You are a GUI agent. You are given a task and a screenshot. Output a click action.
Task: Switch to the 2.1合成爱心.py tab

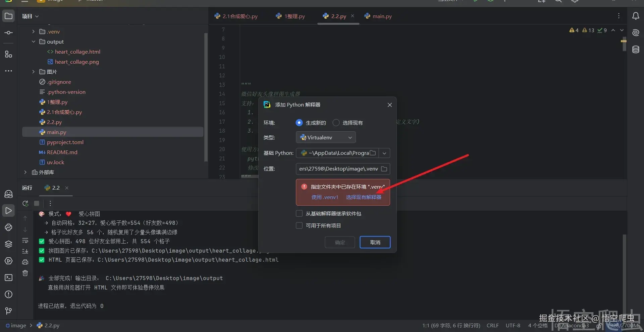point(236,16)
